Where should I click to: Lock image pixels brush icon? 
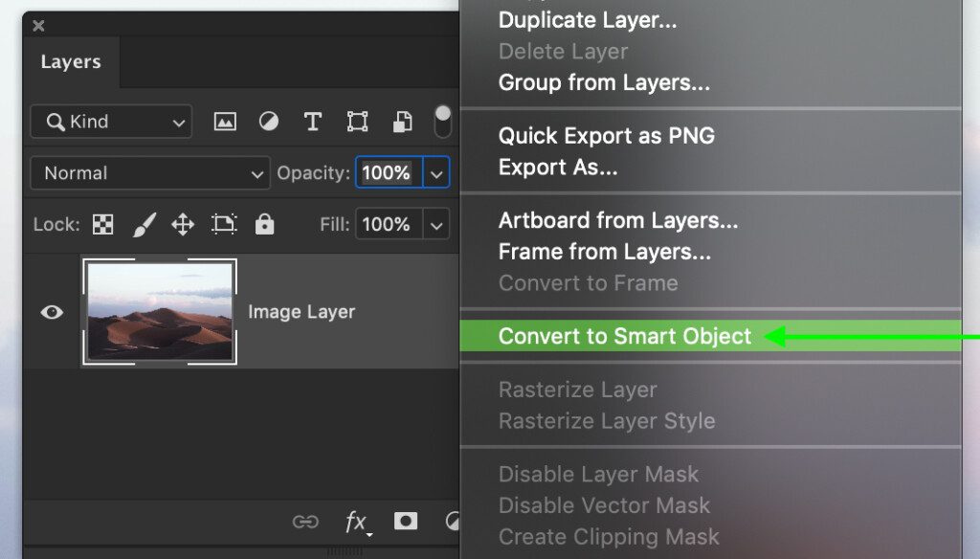click(x=144, y=225)
